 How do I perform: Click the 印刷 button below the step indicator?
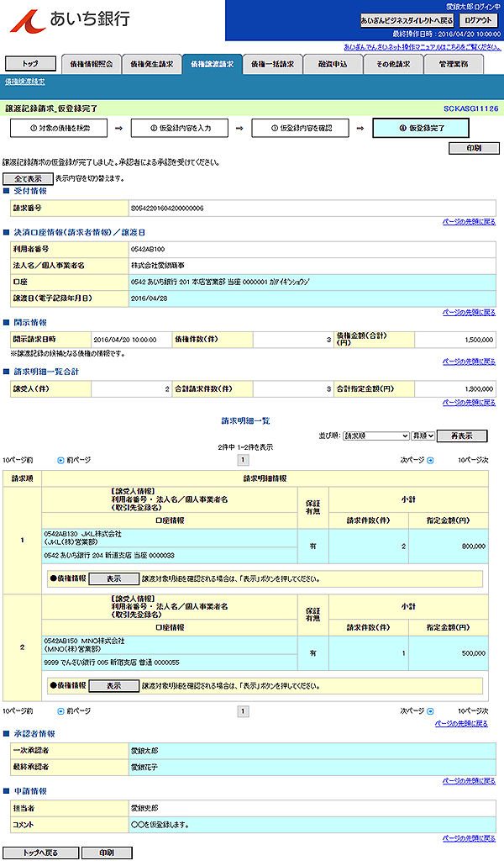[x=474, y=148]
